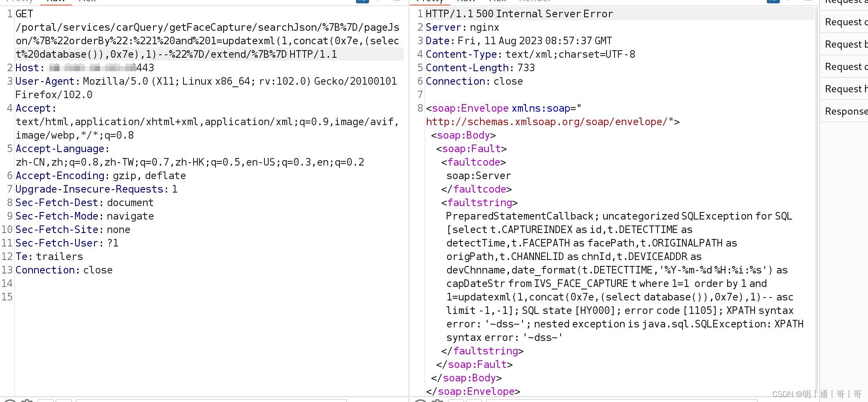Click the 'Sec-Fetch-Dest: document' header
This screenshot has width=868, height=402.
coord(84,203)
